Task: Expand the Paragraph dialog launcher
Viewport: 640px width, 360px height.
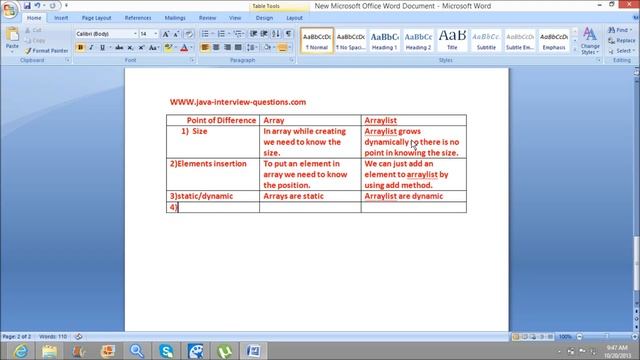Action: 292,60
